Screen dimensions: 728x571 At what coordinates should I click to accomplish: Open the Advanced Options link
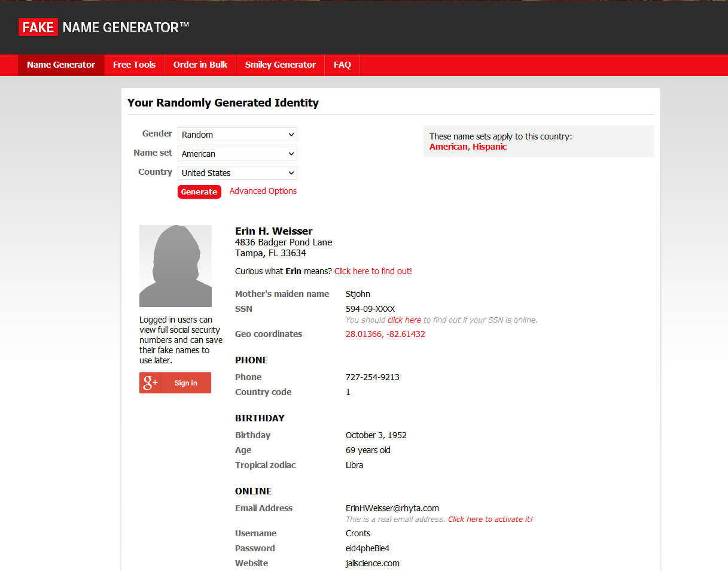[x=263, y=191]
